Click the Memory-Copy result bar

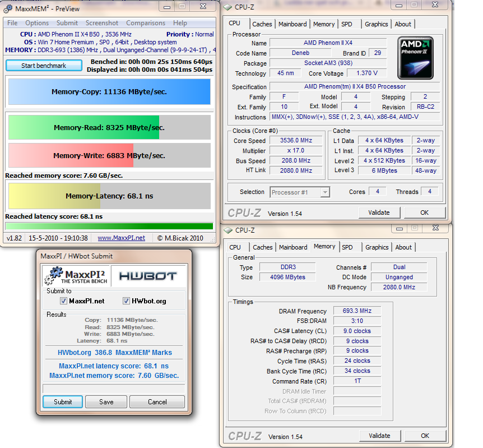click(x=109, y=91)
